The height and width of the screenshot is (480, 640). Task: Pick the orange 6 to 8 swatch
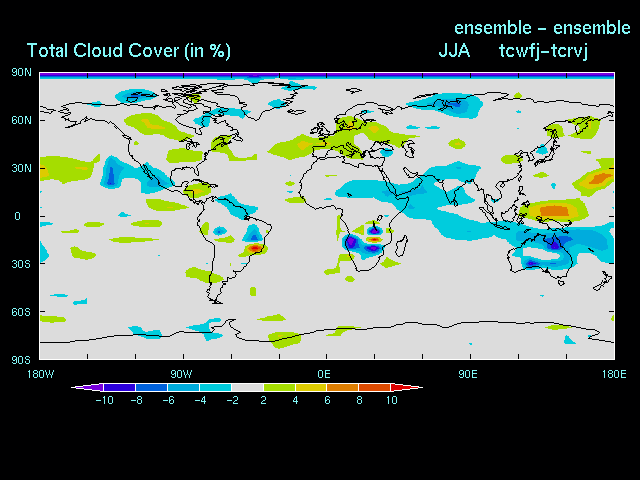(343, 387)
